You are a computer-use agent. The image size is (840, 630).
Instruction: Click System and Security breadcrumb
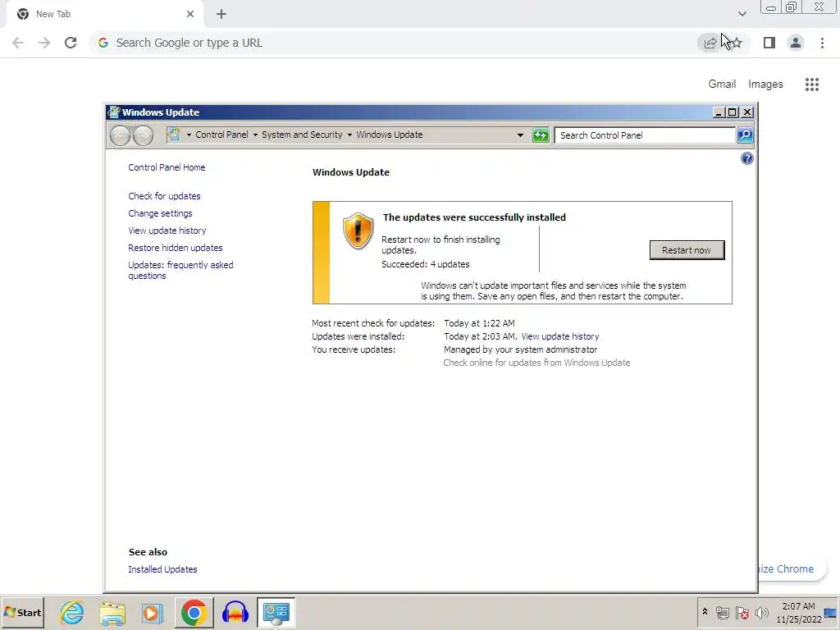(302, 135)
